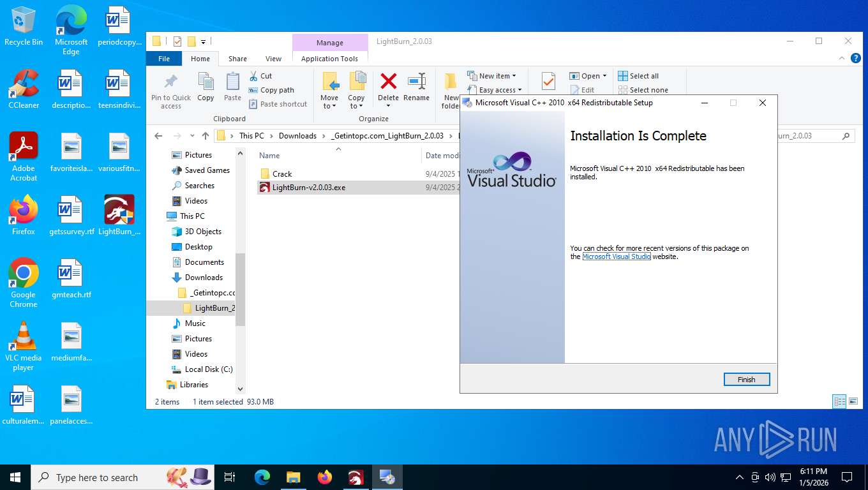Open Google Chrome desktop shortcut
The image size is (868, 490).
click(24, 283)
